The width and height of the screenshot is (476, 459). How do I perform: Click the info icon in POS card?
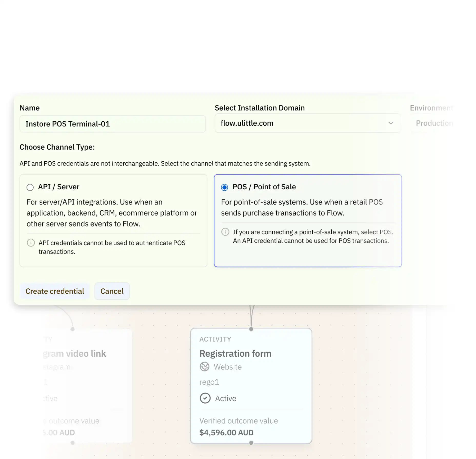pos(225,232)
